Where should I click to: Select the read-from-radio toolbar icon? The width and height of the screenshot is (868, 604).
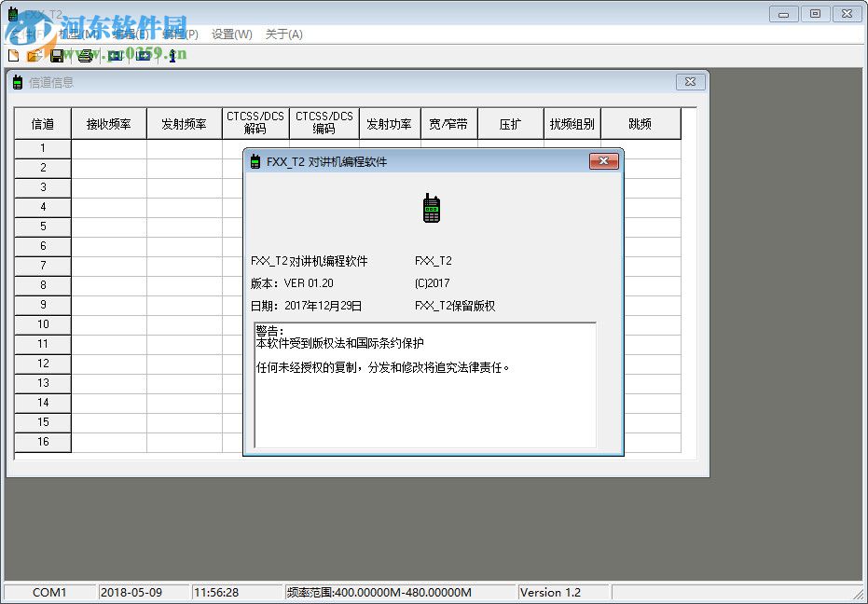point(114,55)
